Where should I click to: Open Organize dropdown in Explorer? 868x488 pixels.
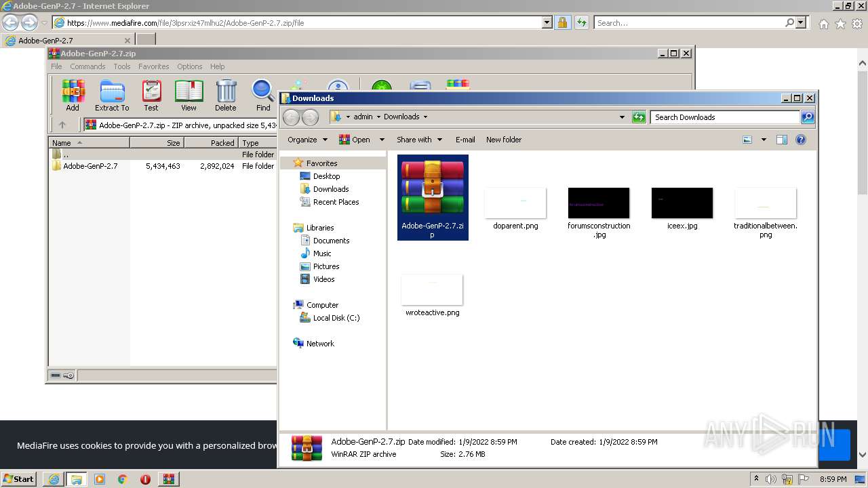(x=307, y=140)
